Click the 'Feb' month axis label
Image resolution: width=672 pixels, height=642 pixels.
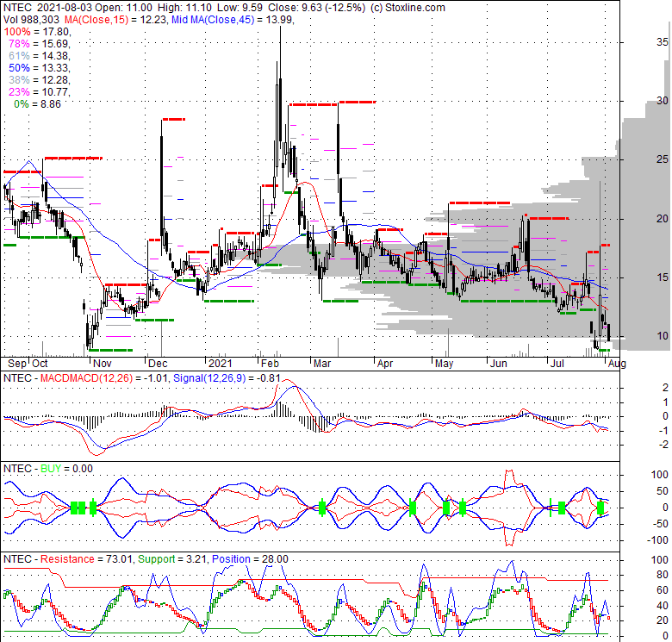click(270, 364)
